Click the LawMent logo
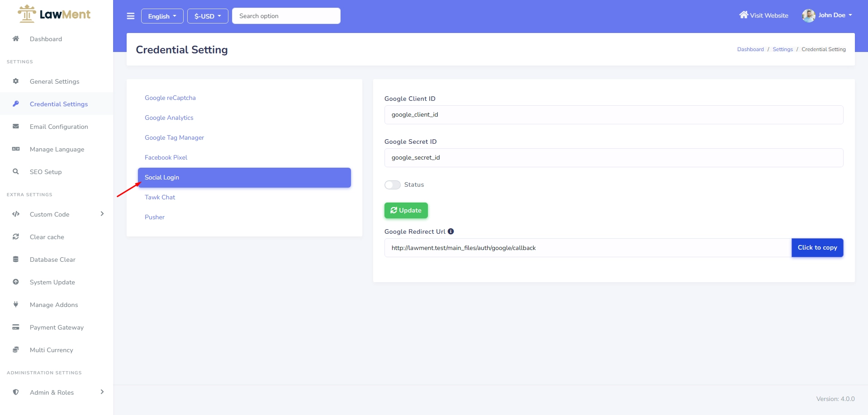The width and height of the screenshot is (868, 415). click(54, 14)
